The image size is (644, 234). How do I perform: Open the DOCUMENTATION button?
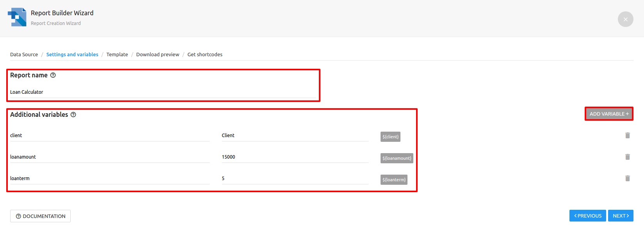coord(40,216)
